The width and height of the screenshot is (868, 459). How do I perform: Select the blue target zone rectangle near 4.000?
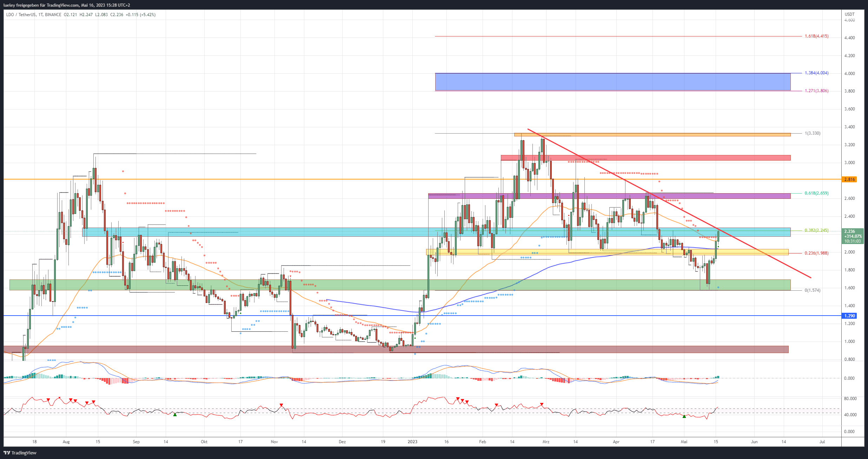[x=613, y=82]
